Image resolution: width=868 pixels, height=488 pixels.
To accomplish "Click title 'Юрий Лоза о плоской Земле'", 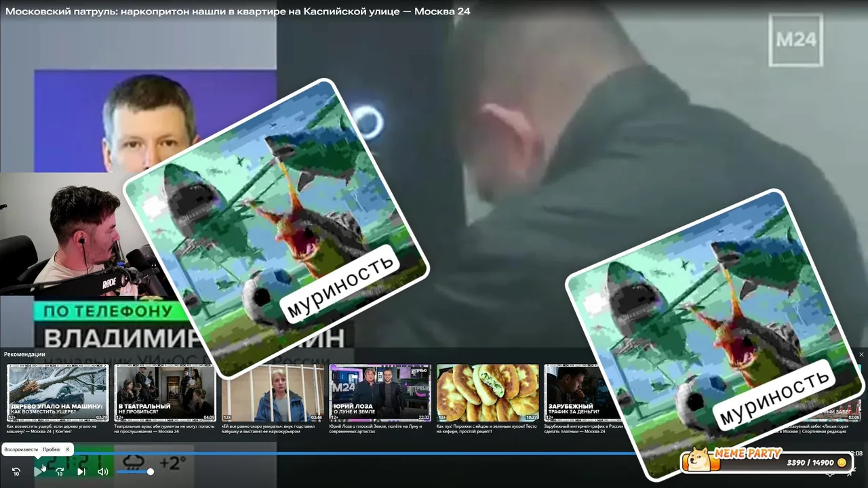I will click(x=377, y=429).
